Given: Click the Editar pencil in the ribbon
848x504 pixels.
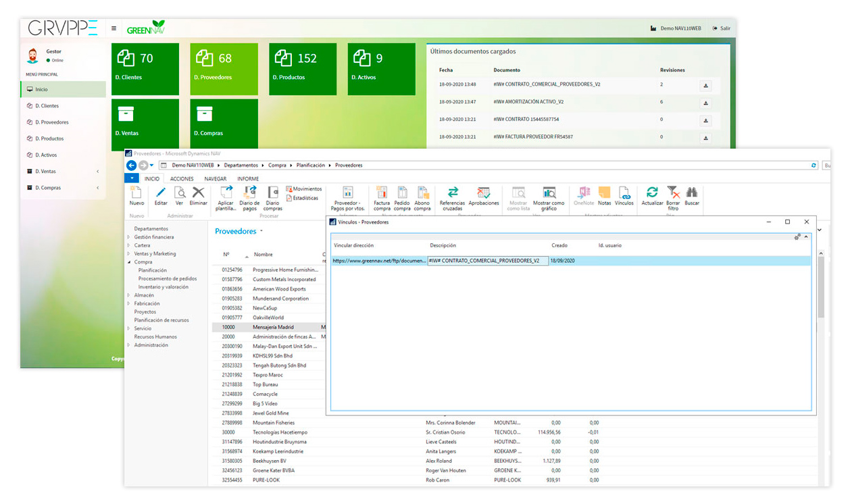Looking at the screenshot, I should [x=161, y=197].
